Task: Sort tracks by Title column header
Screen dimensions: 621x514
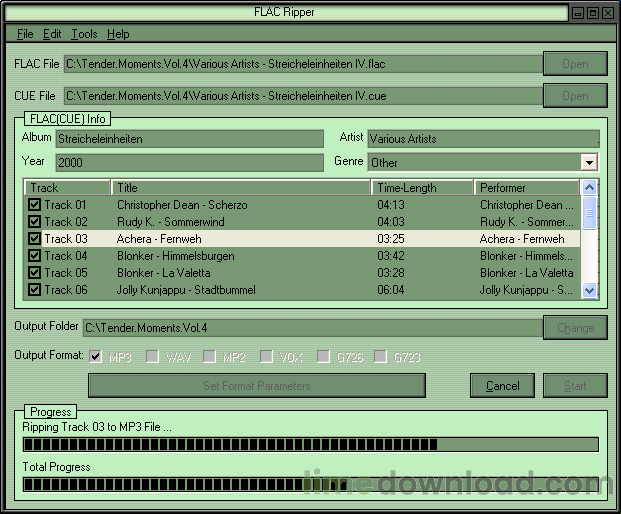Action: tap(240, 187)
